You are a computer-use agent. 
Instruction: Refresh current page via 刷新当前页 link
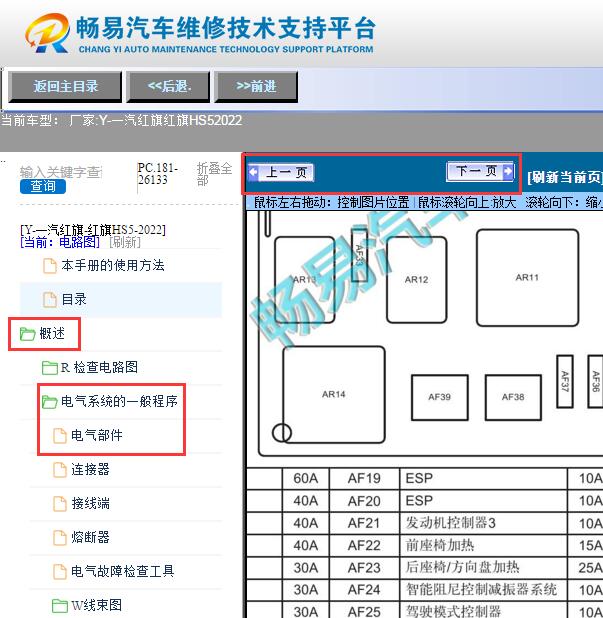pyautogui.click(x=565, y=177)
